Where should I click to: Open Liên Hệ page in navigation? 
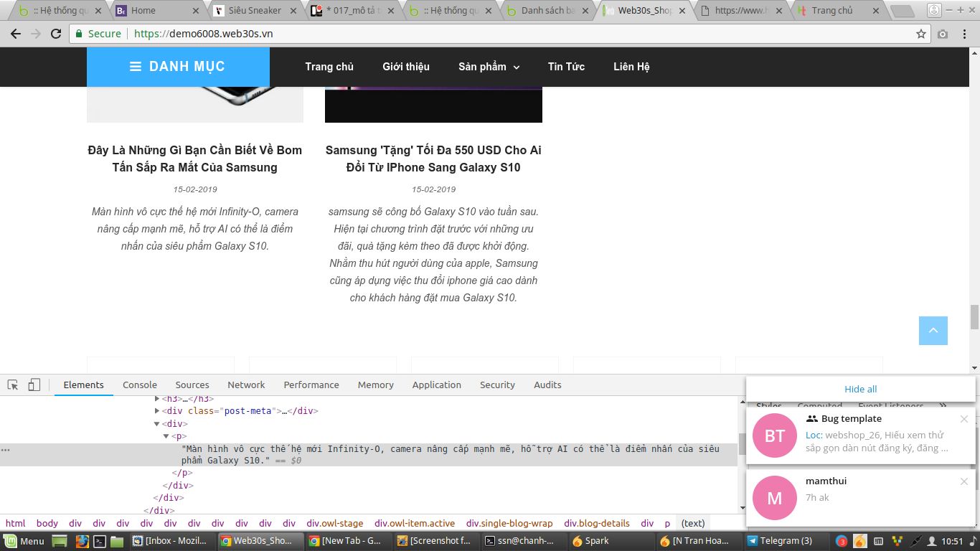tap(631, 67)
